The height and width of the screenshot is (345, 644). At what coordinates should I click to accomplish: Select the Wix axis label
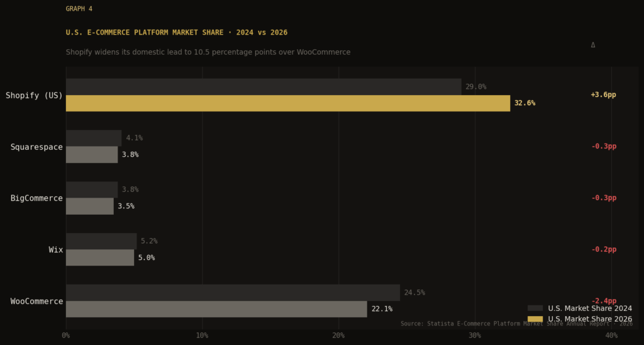[x=56, y=249]
